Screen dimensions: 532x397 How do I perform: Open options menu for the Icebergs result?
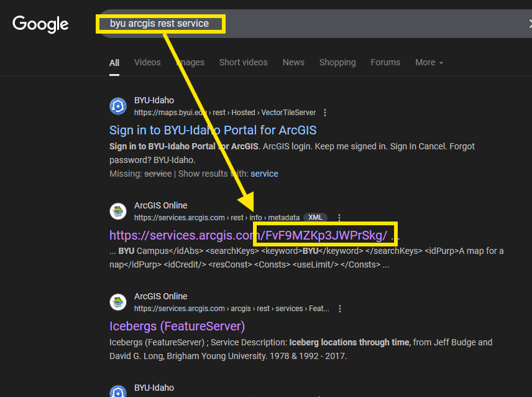tap(340, 309)
